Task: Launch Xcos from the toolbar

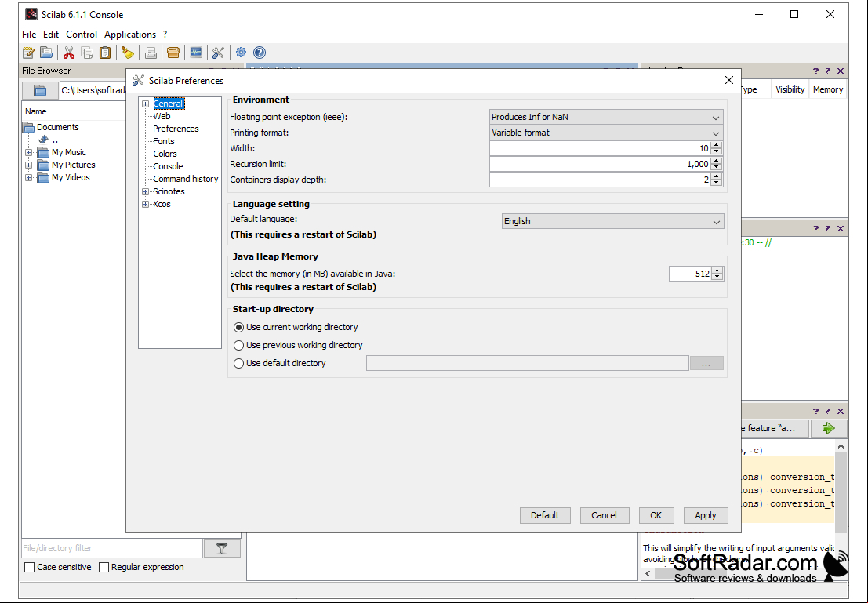Action: [196, 53]
